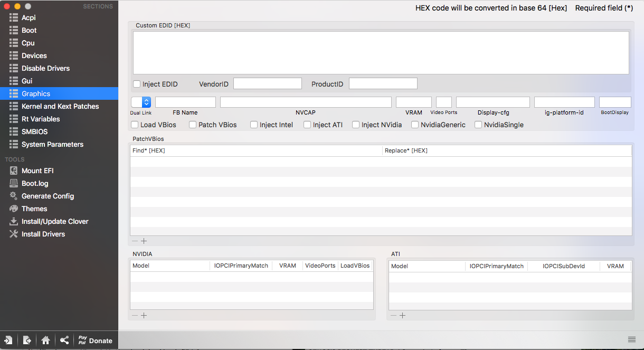The height and width of the screenshot is (350, 644).
Task: Remove a row from PatchVBios table
Action: (x=135, y=241)
